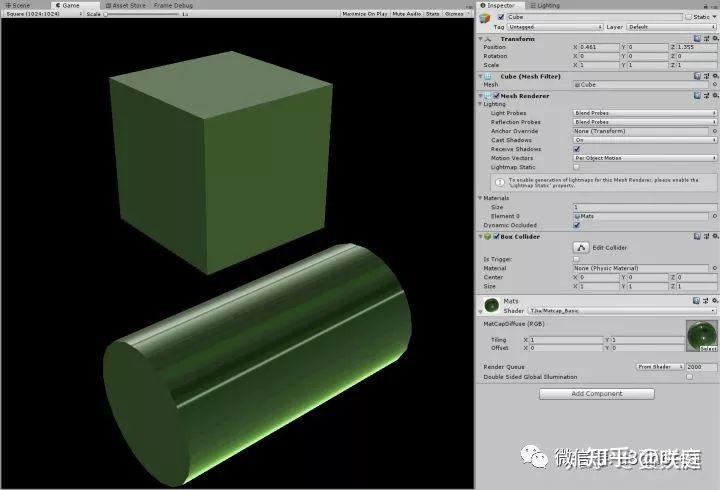Open the Transform component help icon
720x490 pixels.
pyautogui.click(x=697, y=39)
